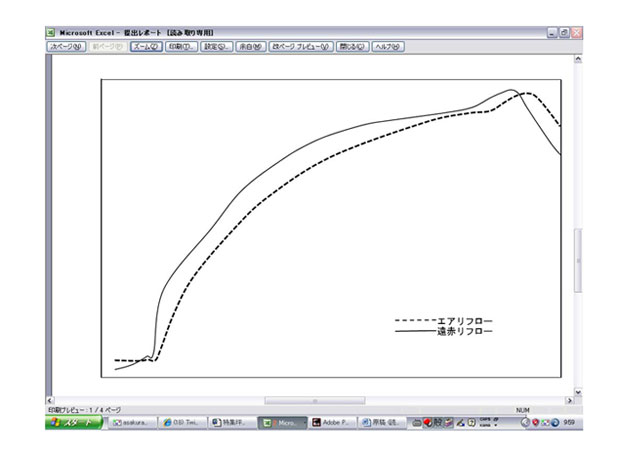Image resolution: width=618 pixels, height=453 pixels.
Task: Open the 印刷 (Print) dialog button
Action: 181,46
